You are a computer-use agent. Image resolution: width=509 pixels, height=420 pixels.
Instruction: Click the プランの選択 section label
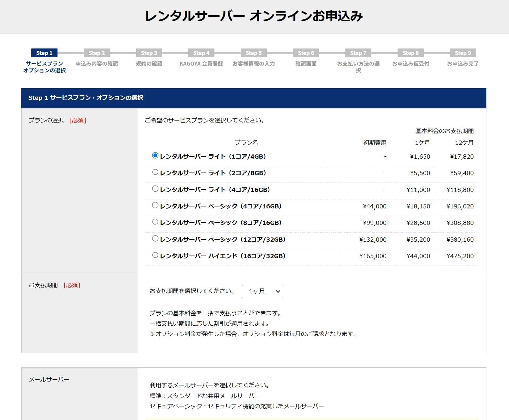(46, 121)
